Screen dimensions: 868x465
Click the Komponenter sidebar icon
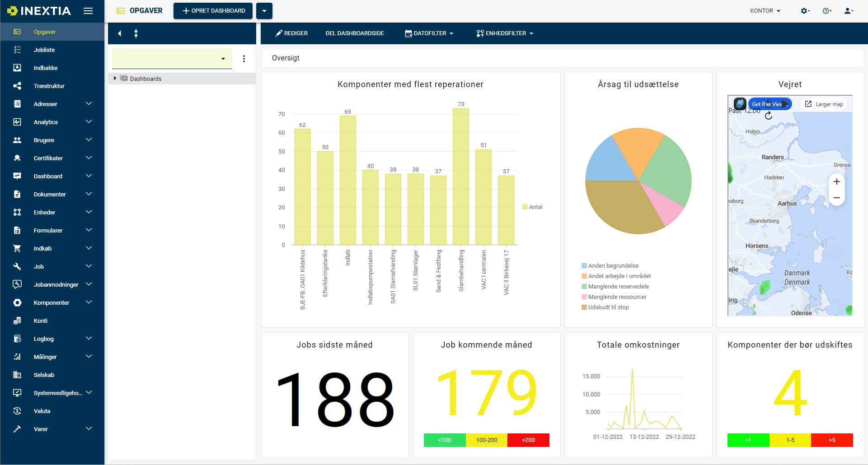pos(18,302)
